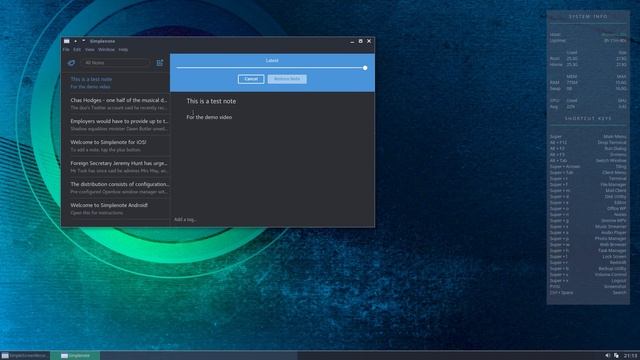
Task: Open the 'Employers would have to provide' note
Action: [x=116, y=124]
